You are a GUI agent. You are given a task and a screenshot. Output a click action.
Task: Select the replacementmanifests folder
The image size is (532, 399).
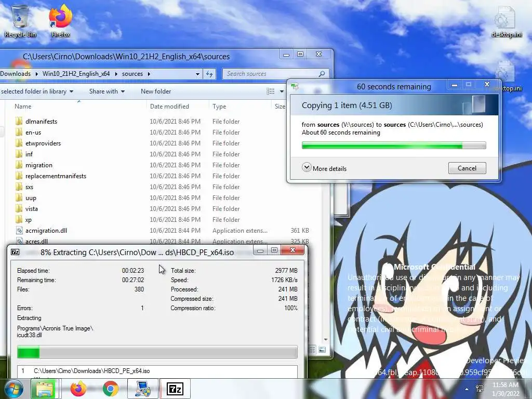point(56,176)
